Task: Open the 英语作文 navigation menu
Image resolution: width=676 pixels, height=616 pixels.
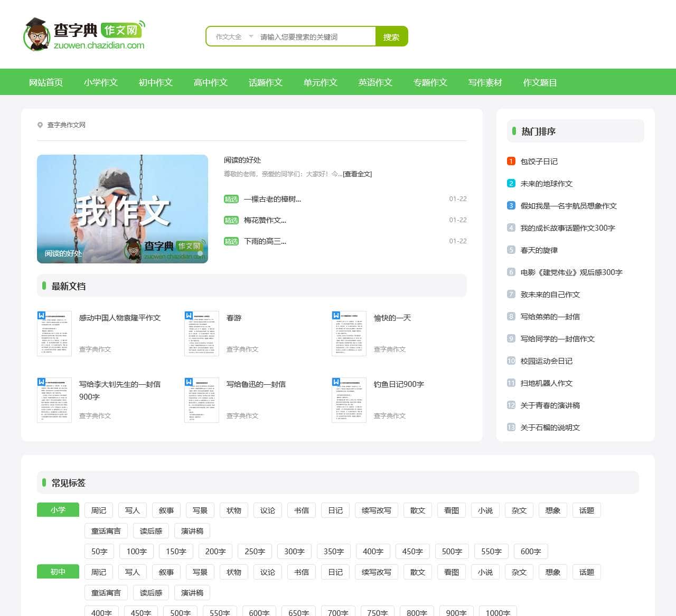Action: tap(375, 82)
